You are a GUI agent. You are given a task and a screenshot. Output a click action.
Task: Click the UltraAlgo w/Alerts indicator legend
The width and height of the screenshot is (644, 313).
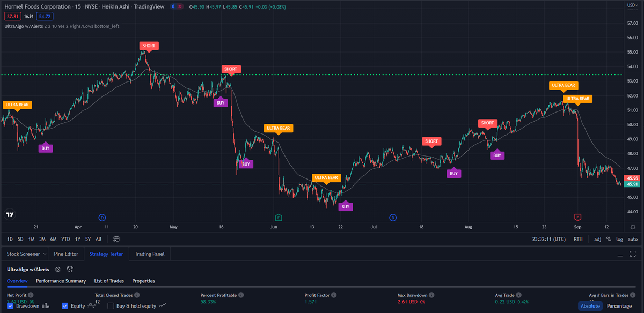tap(24, 26)
